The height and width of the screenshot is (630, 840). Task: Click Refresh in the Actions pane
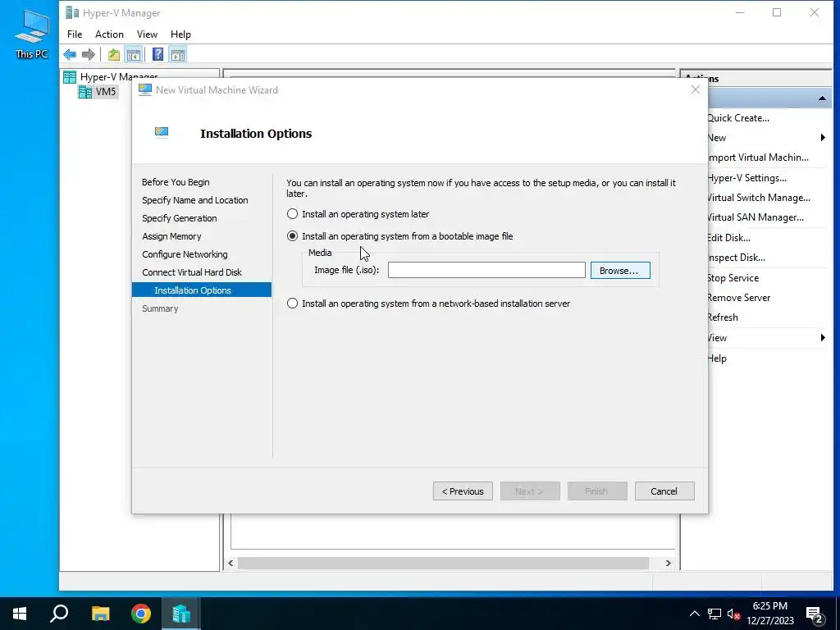coord(723,317)
